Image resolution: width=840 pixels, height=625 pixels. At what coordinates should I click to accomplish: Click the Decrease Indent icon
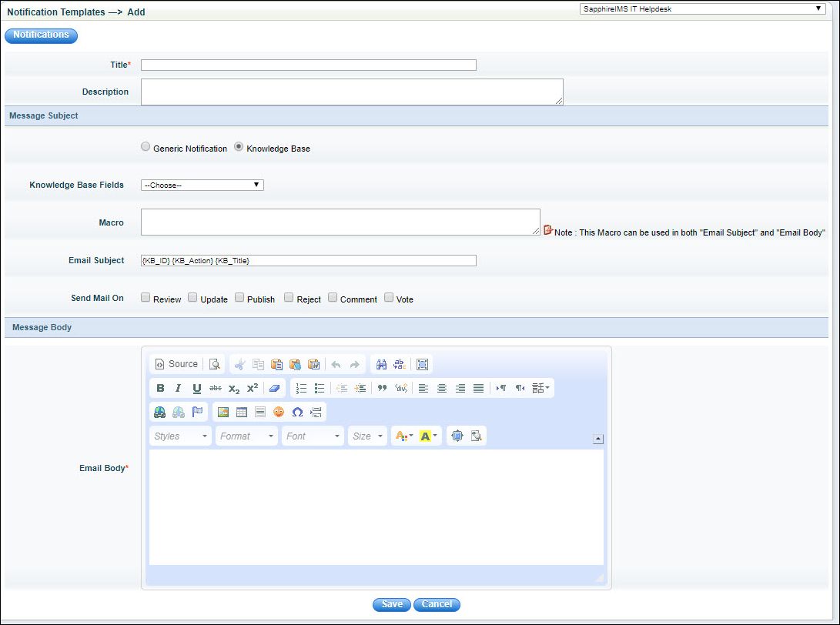click(342, 388)
